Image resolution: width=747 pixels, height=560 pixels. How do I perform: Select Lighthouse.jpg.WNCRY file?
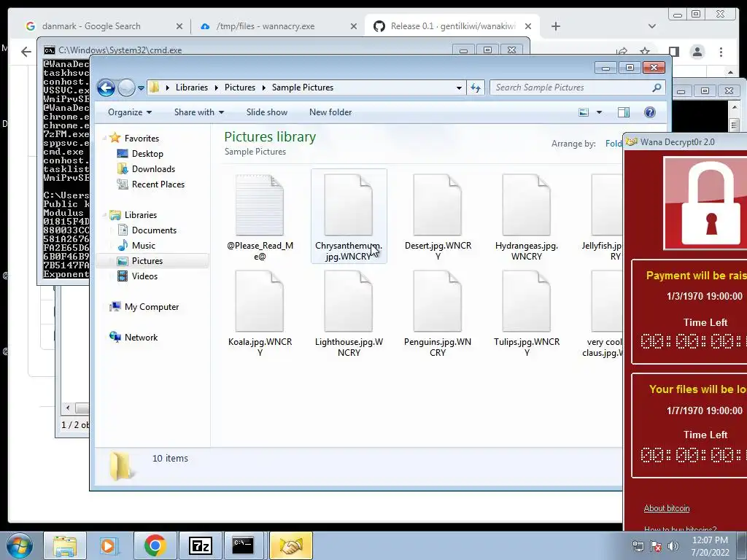(x=349, y=314)
